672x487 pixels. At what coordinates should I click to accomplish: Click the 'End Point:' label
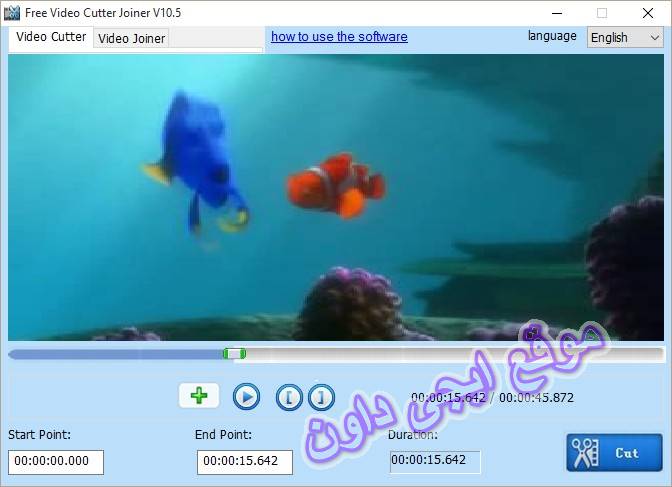[x=223, y=435]
